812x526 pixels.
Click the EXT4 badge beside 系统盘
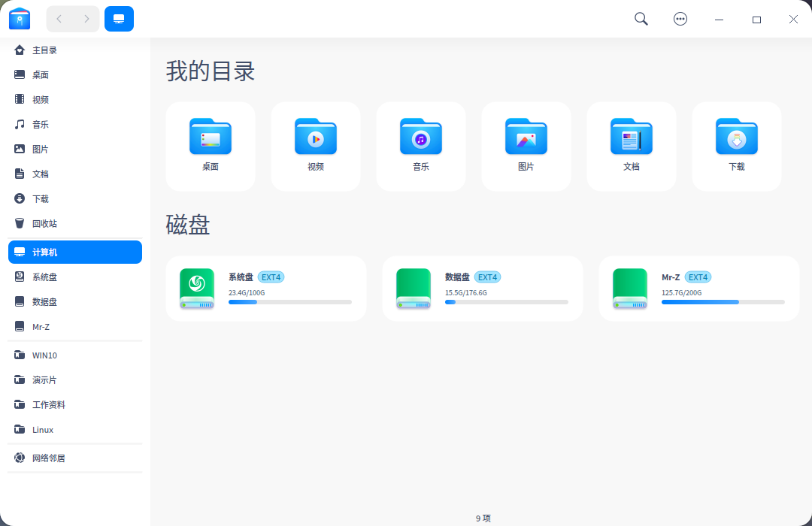click(x=271, y=277)
